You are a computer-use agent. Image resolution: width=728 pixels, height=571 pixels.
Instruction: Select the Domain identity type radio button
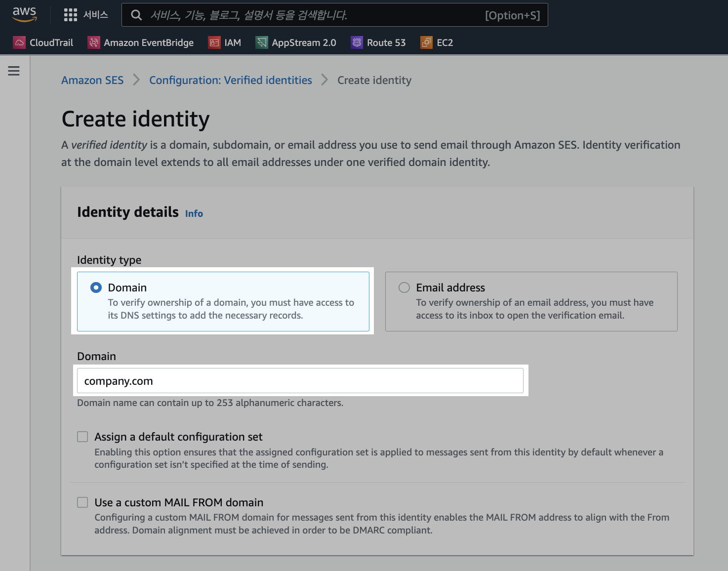[x=96, y=287]
